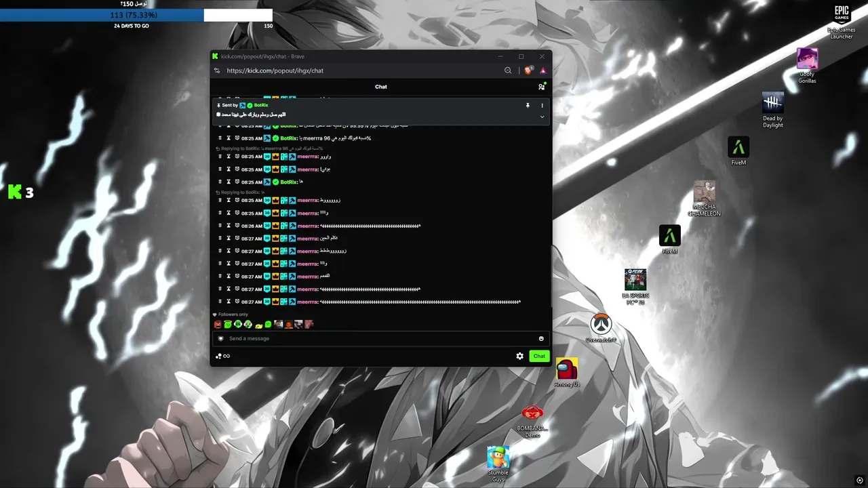This screenshot has width=868, height=488.
Task: Timeout BotRix on the meerrra 96 message
Action: point(229,138)
